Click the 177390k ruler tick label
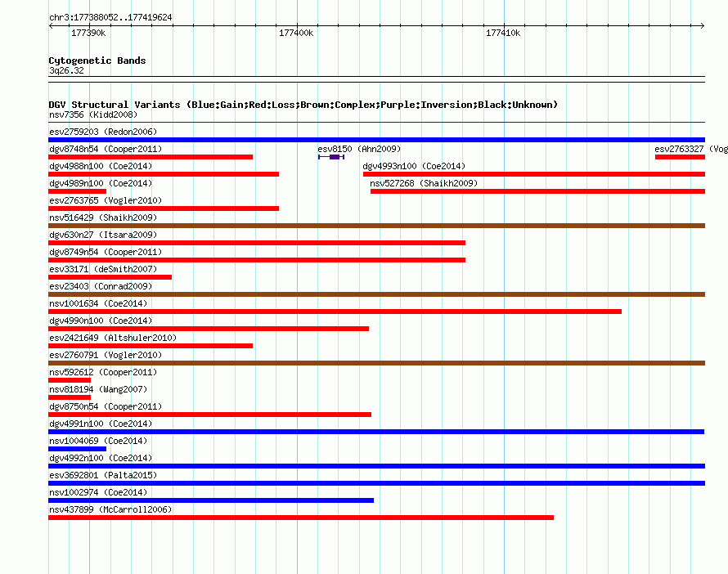This screenshot has width=728, height=574. click(88, 33)
